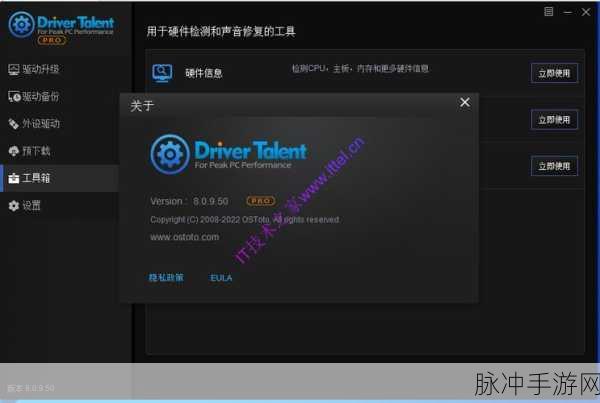Click the PRO badge next to version
600x403 pixels.
point(261,201)
